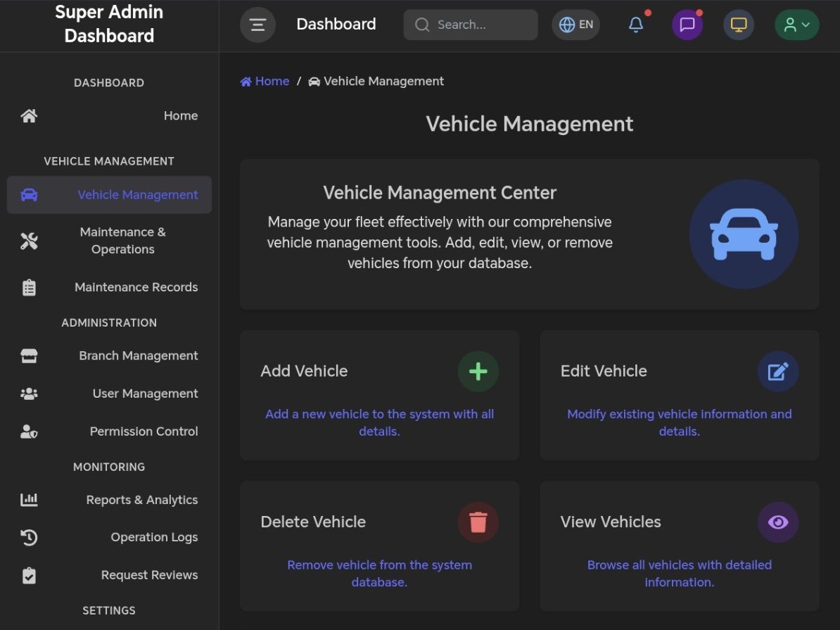Click the user-shield Permission Control icon

[x=29, y=431]
